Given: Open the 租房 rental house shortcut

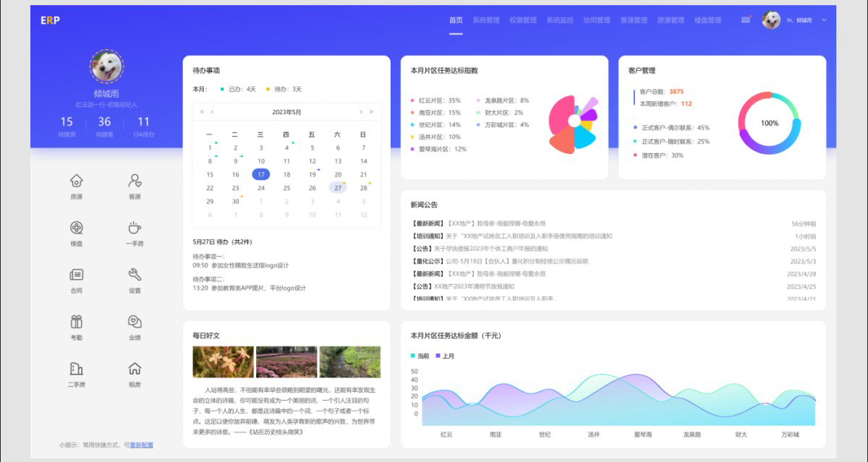Looking at the screenshot, I should point(135,369).
